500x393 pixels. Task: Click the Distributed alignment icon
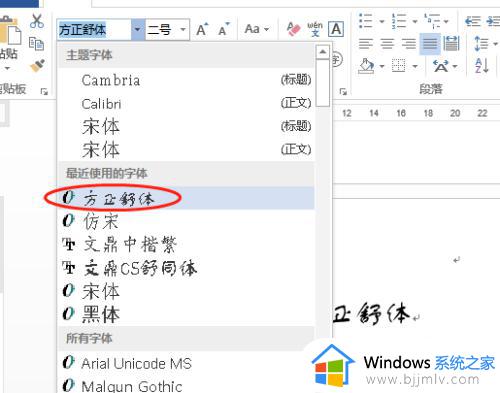click(451, 44)
